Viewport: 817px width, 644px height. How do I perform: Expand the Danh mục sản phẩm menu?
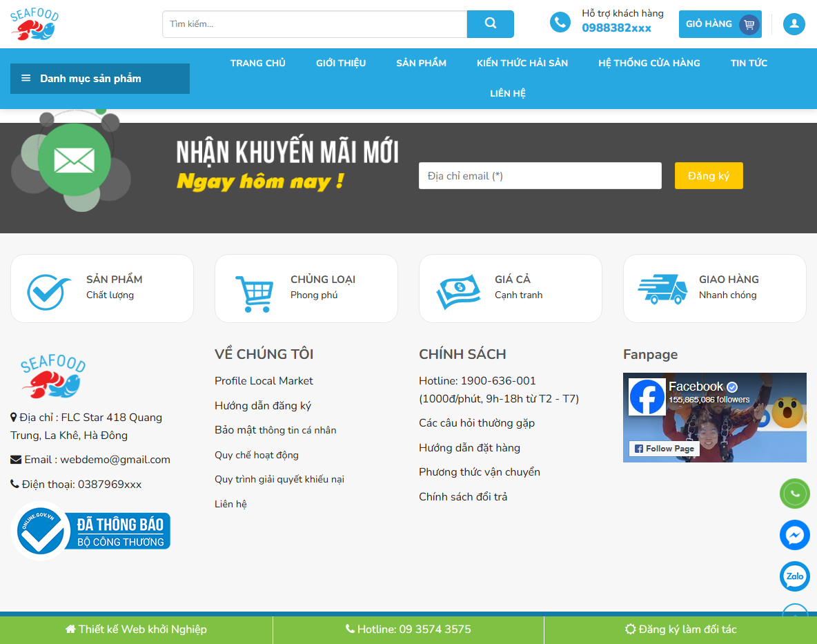(99, 78)
